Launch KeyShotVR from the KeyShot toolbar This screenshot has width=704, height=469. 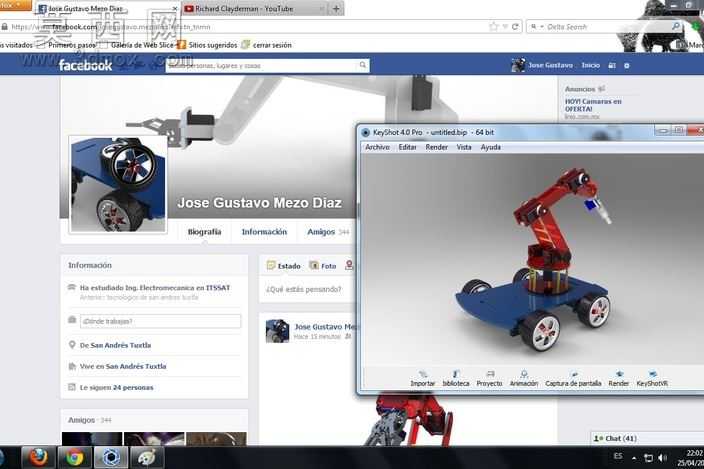[652, 378]
